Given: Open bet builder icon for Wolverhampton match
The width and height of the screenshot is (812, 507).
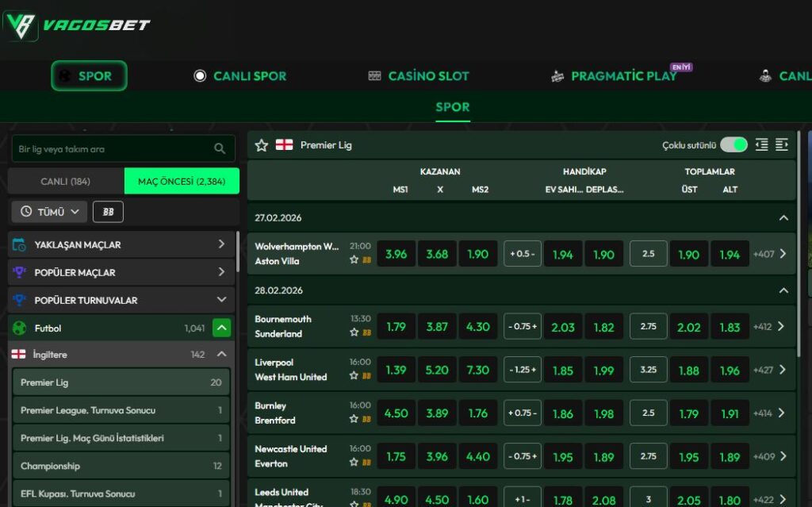Looking at the screenshot, I should coord(366,260).
